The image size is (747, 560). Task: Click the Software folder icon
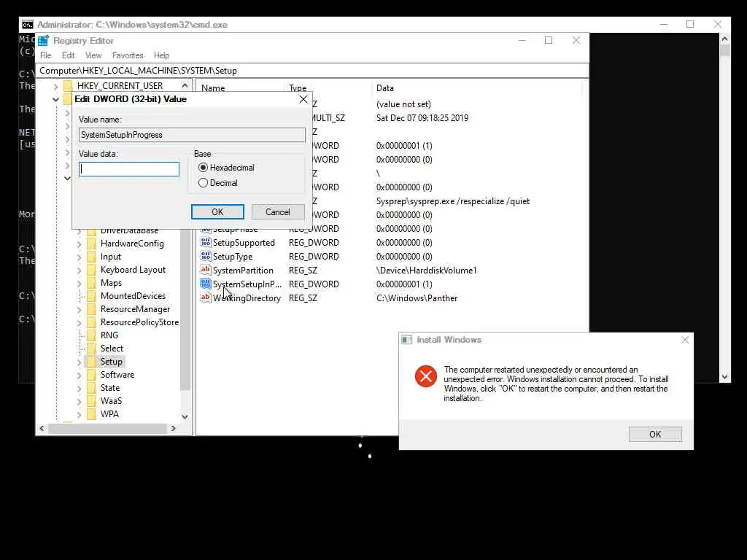[x=91, y=375]
